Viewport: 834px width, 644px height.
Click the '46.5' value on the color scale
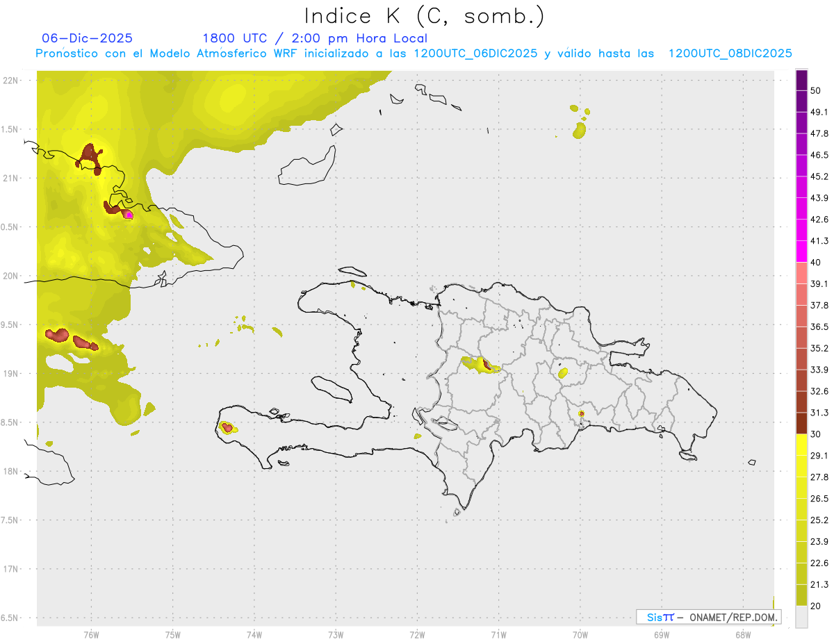tap(819, 155)
